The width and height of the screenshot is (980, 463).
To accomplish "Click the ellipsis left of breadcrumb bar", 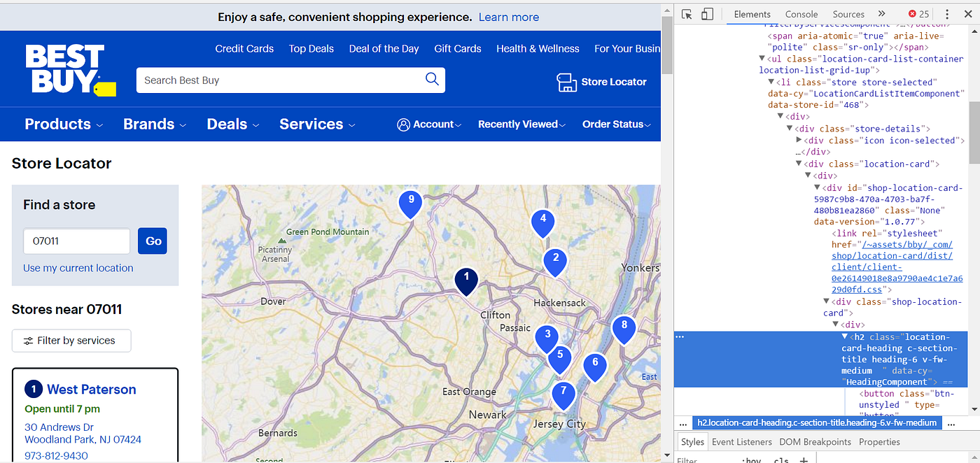I will click(684, 423).
